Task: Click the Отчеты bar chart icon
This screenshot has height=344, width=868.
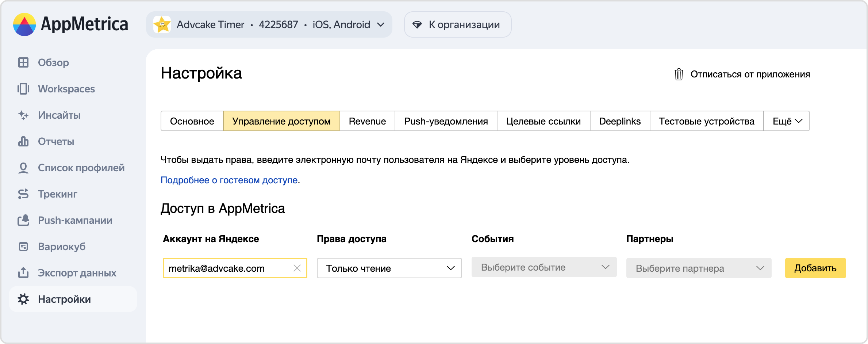Action: [x=23, y=141]
